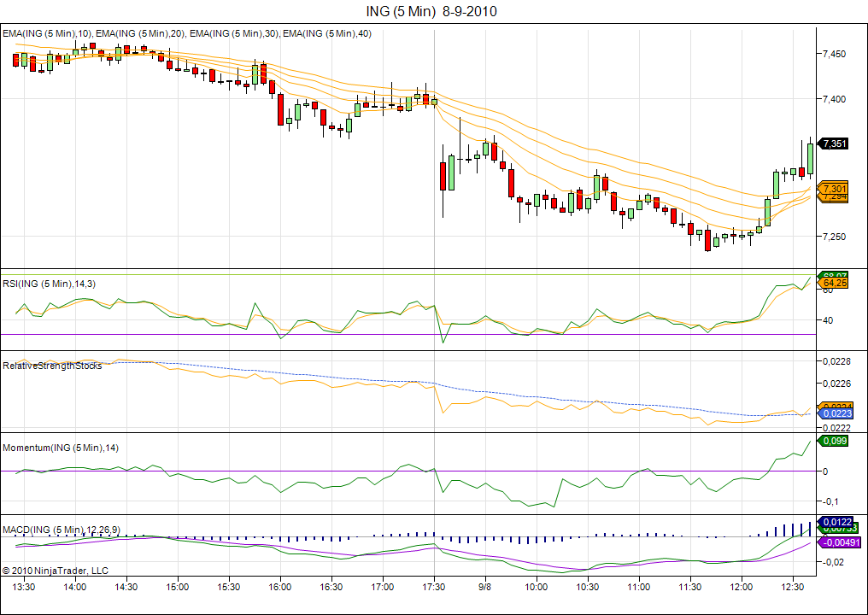Click the © 2010 NinjaTrader, LLC copyright text

pos(56,571)
